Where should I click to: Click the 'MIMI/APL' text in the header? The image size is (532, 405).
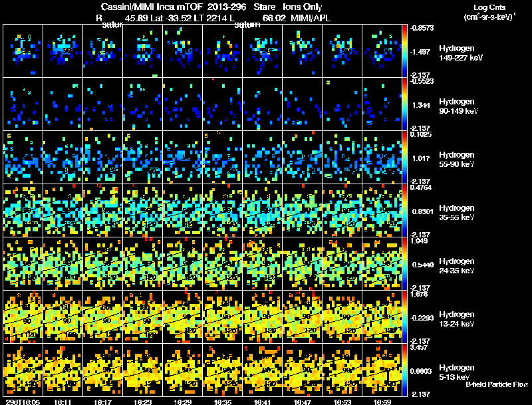pos(311,18)
